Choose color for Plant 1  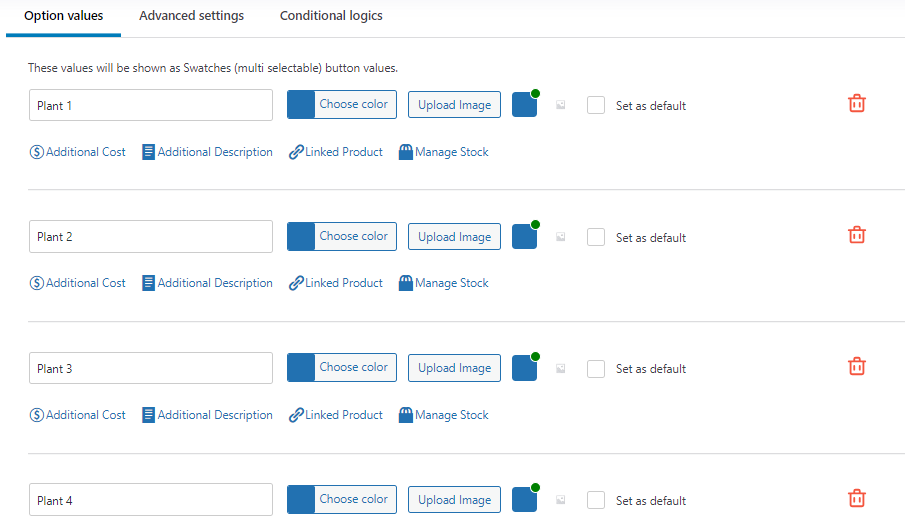(342, 104)
